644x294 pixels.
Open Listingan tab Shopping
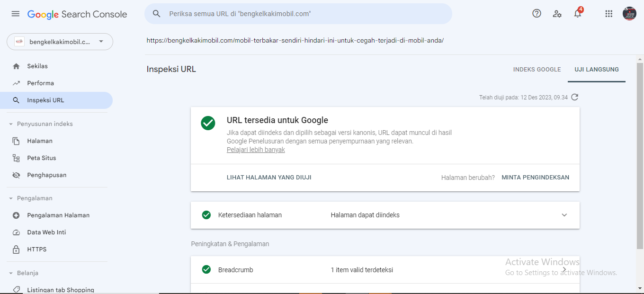(x=60, y=290)
